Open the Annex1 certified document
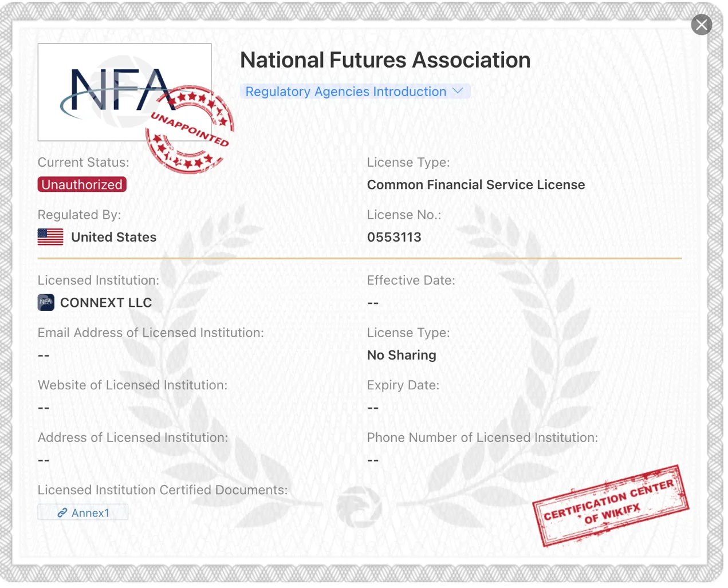Image resolution: width=728 pixels, height=588 pixels. click(83, 512)
